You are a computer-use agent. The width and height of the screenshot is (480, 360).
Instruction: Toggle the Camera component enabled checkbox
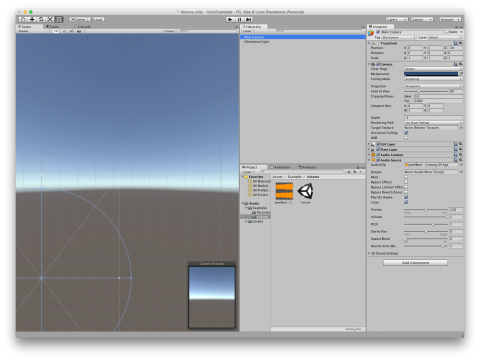click(x=378, y=64)
